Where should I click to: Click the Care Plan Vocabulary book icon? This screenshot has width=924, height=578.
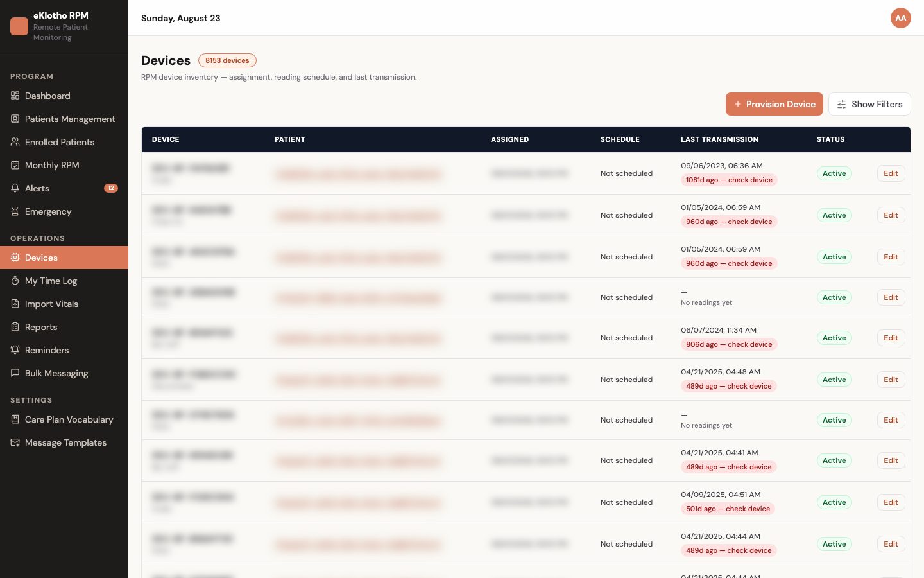tap(15, 419)
